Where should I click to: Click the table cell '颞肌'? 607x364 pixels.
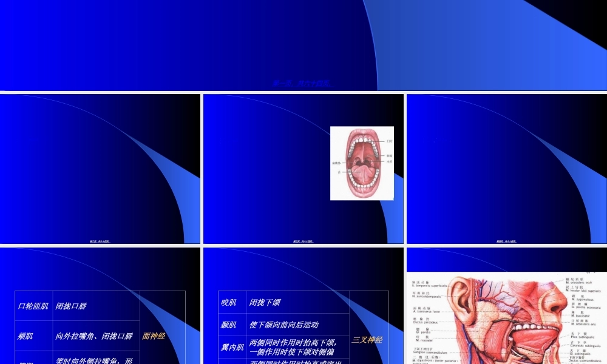point(232,325)
